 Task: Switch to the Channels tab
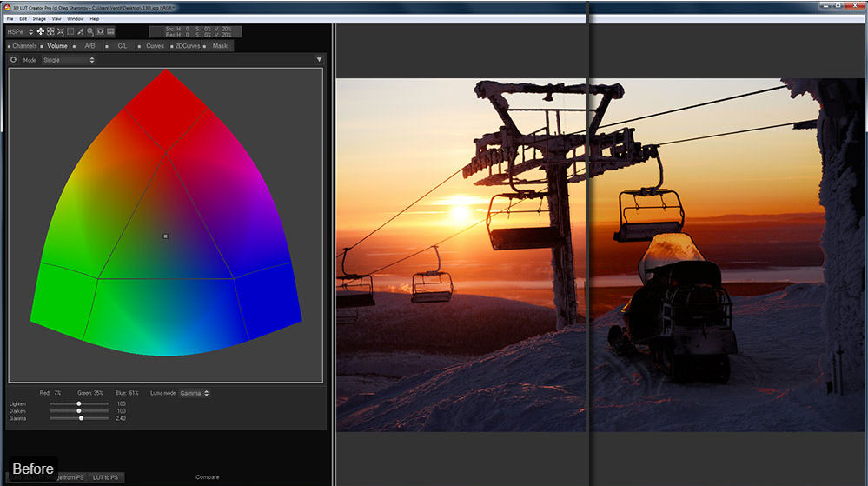pos(24,46)
